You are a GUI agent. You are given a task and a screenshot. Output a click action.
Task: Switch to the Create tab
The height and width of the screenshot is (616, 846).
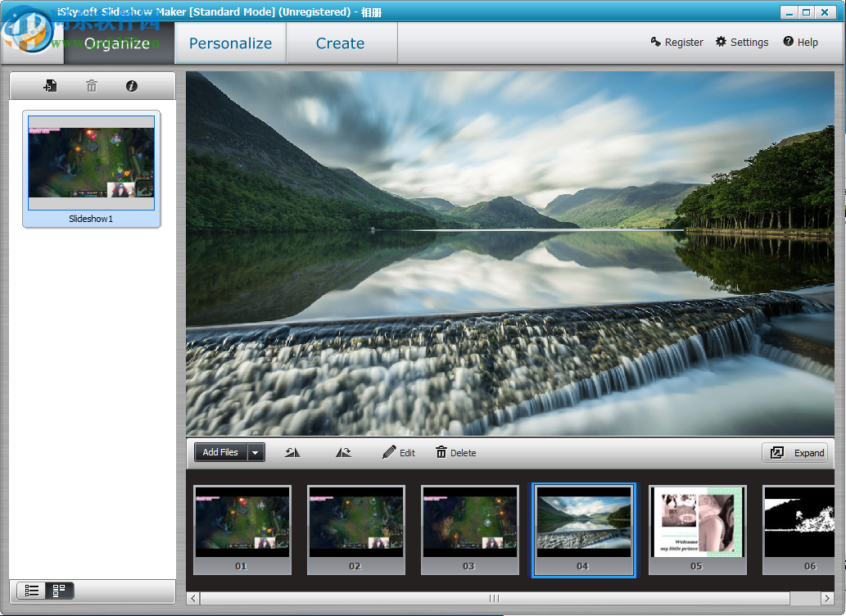click(x=340, y=43)
